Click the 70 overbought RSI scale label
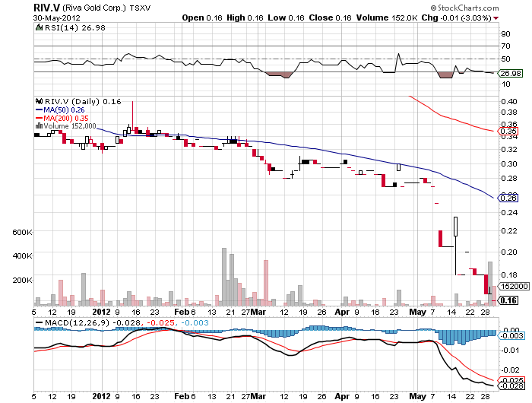 click(505, 46)
